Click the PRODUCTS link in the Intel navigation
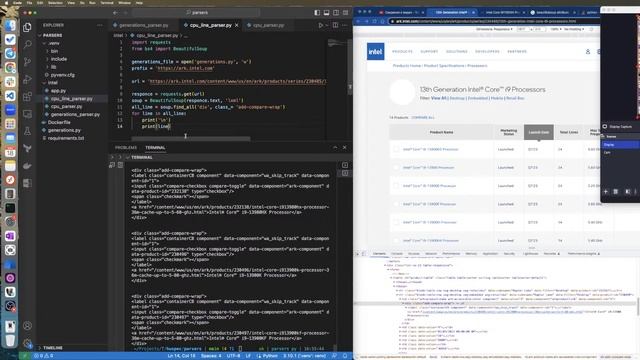Image resolution: width=640 pixels, height=360 pixels. 402,52
